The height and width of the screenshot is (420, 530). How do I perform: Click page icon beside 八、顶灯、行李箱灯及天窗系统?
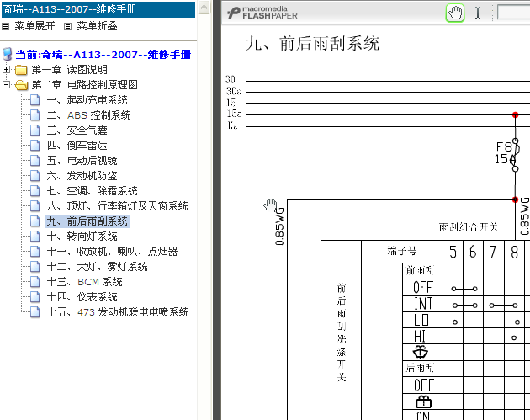click(34, 206)
